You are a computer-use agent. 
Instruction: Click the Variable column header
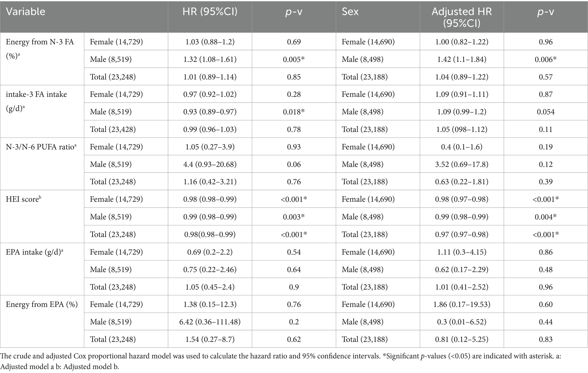point(26,12)
